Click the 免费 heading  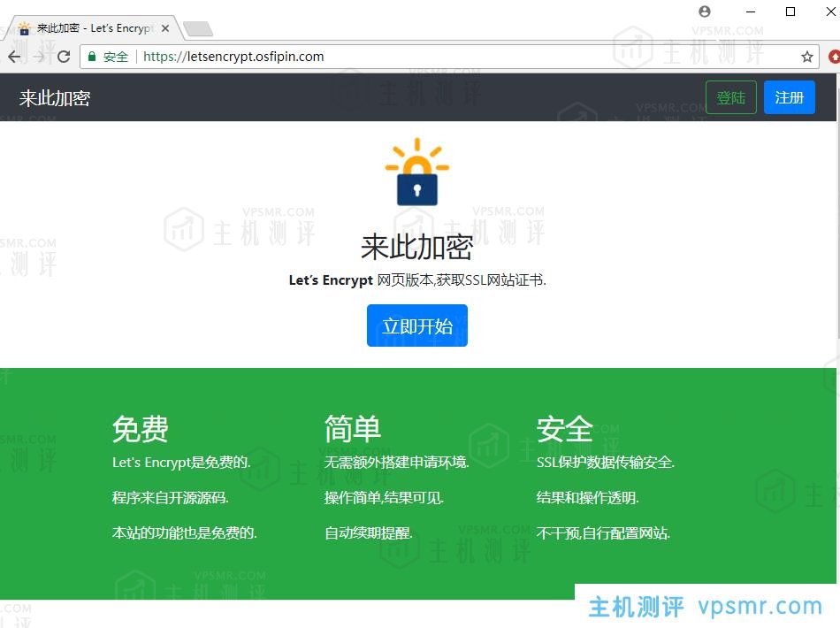coord(141,429)
